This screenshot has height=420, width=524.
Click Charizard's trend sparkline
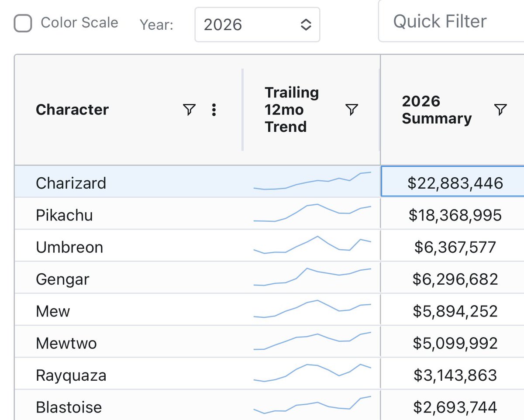[x=312, y=181]
